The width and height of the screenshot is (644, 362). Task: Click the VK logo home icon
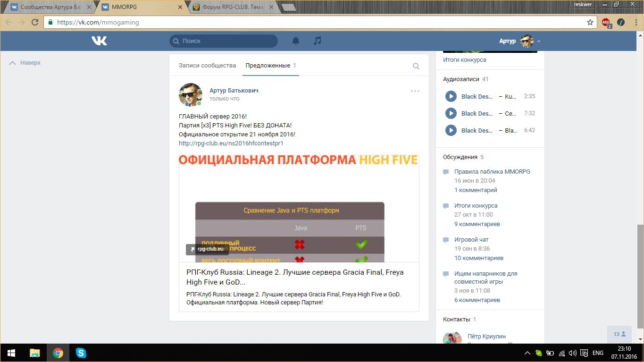coord(99,41)
